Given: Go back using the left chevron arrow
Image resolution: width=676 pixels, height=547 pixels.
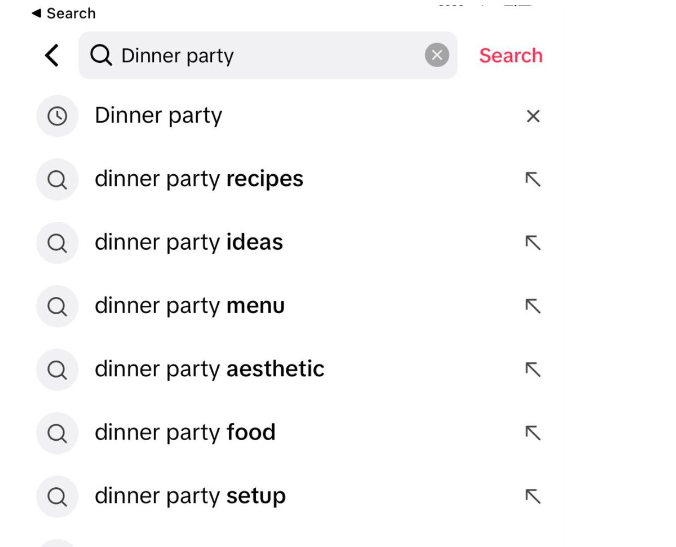Looking at the screenshot, I should tap(52, 56).
